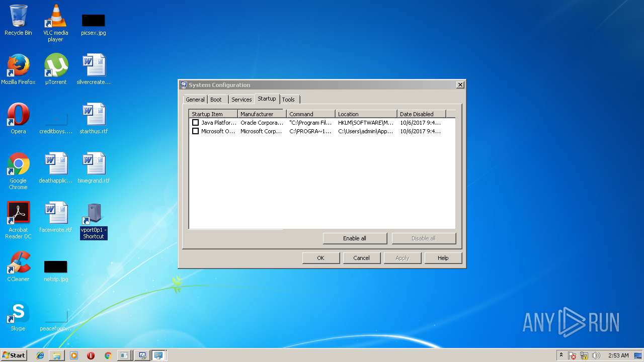Open the volume speaker tray icon

pyautogui.click(x=596, y=355)
